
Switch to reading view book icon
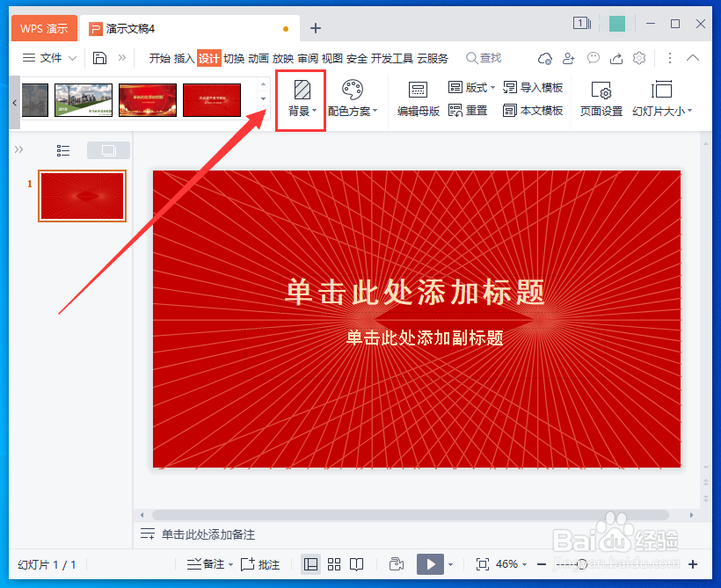tap(356, 564)
